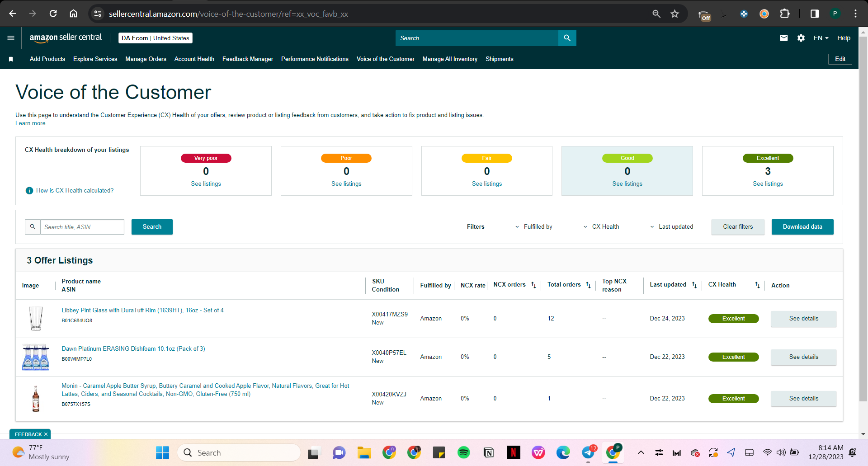The width and height of the screenshot is (868, 466).
Task: Open Help in the header
Action: coord(844,38)
